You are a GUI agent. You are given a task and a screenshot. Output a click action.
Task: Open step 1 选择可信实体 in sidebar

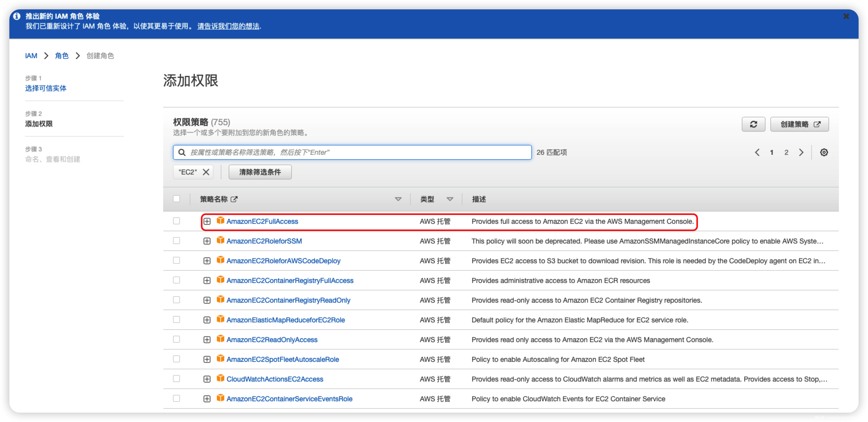coord(46,88)
